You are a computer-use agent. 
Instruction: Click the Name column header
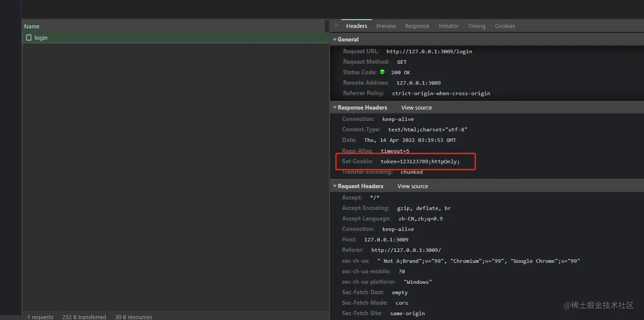click(x=32, y=26)
